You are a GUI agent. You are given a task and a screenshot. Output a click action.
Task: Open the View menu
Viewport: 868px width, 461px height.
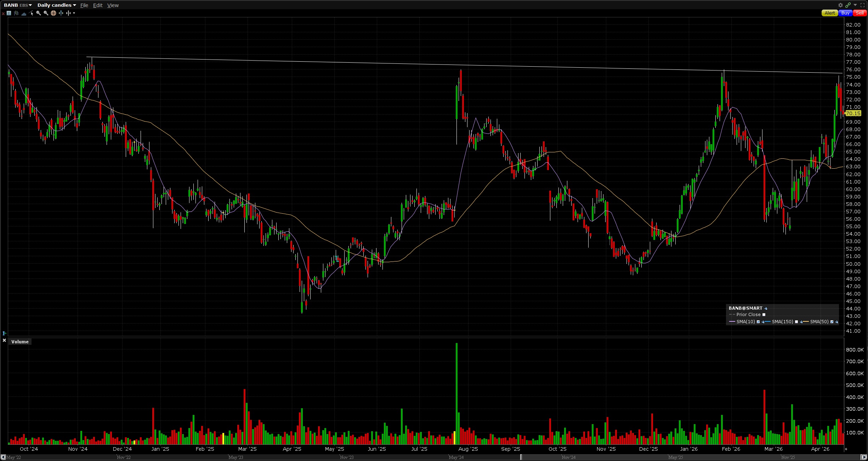(113, 5)
